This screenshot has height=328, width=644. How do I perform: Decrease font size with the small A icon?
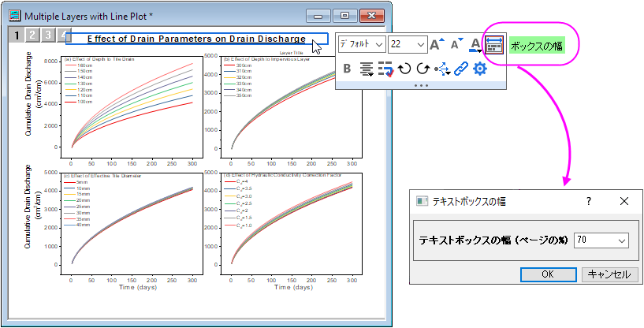pos(457,44)
